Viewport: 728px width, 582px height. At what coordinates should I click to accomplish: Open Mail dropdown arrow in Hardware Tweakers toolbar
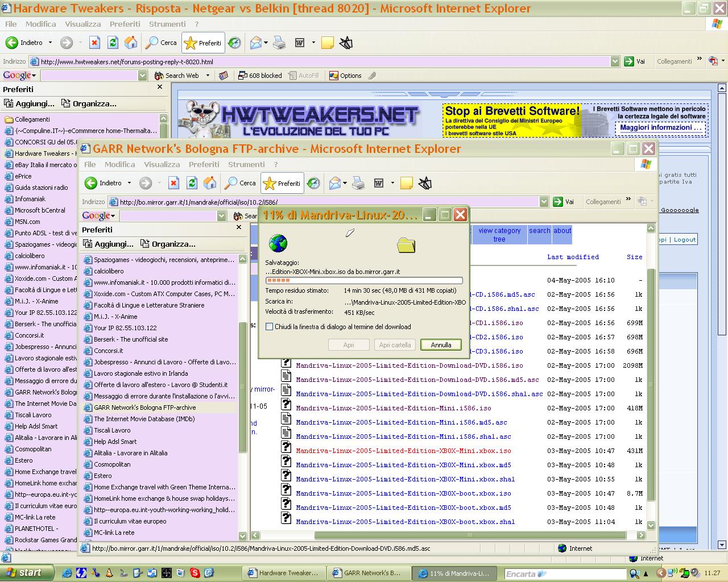pyautogui.click(x=266, y=43)
